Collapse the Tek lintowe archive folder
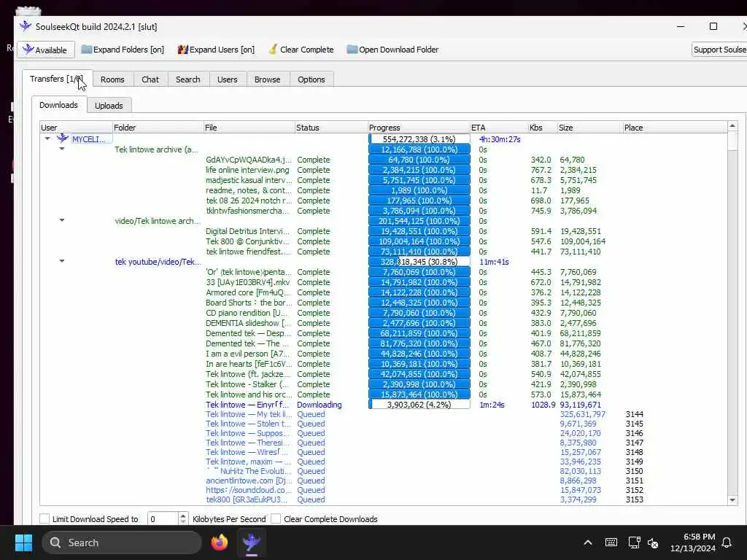The image size is (747, 560). pyautogui.click(x=62, y=149)
